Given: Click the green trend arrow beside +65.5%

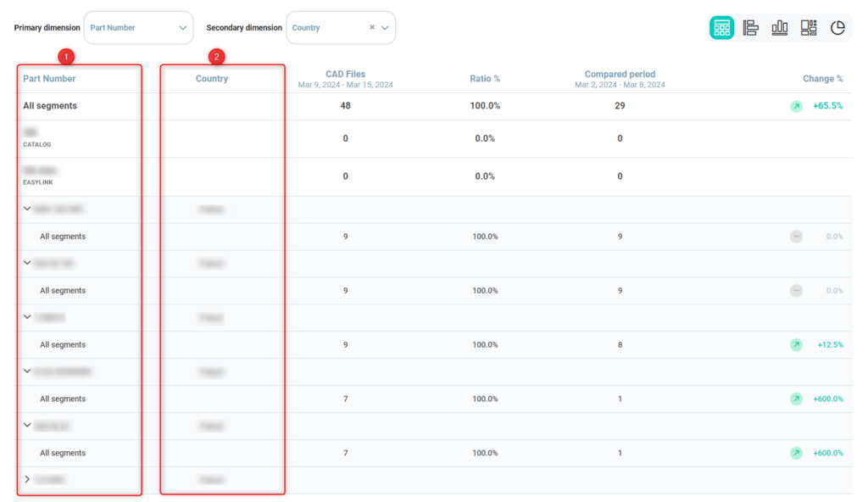Looking at the screenshot, I should click(796, 106).
